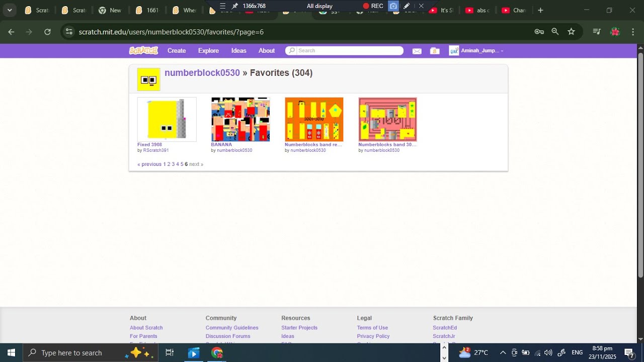Click the numberblock0530 yellow profile avatar
This screenshot has height=362, width=644.
coord(148,79)
